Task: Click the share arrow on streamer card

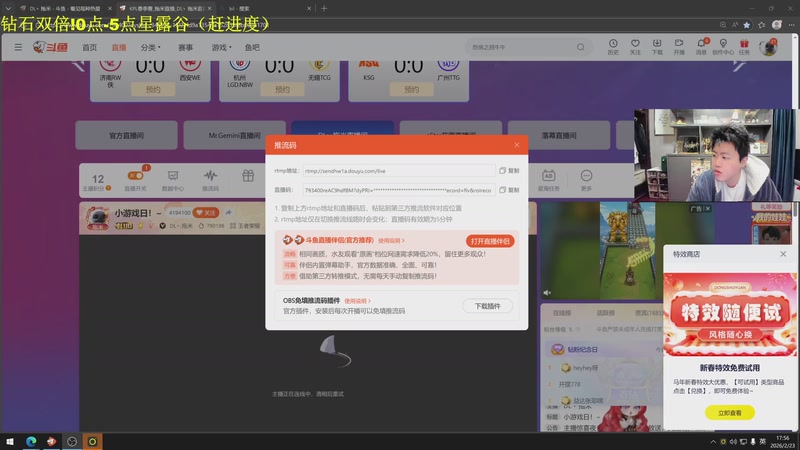Action: coord(229,212)
